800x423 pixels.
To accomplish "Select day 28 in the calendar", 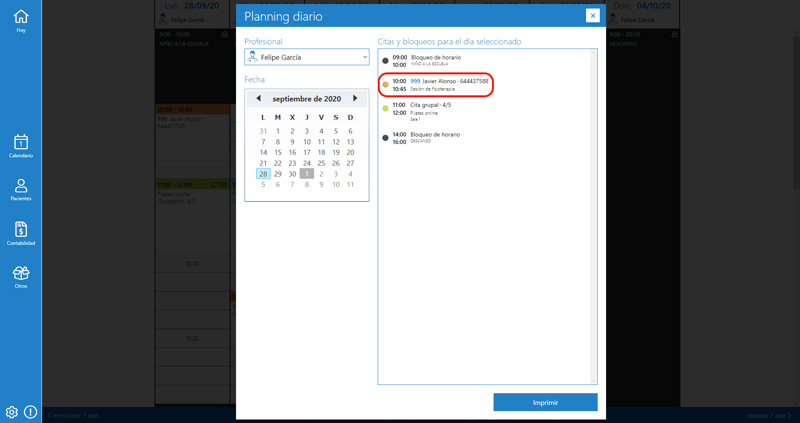I will coord(263,174).
